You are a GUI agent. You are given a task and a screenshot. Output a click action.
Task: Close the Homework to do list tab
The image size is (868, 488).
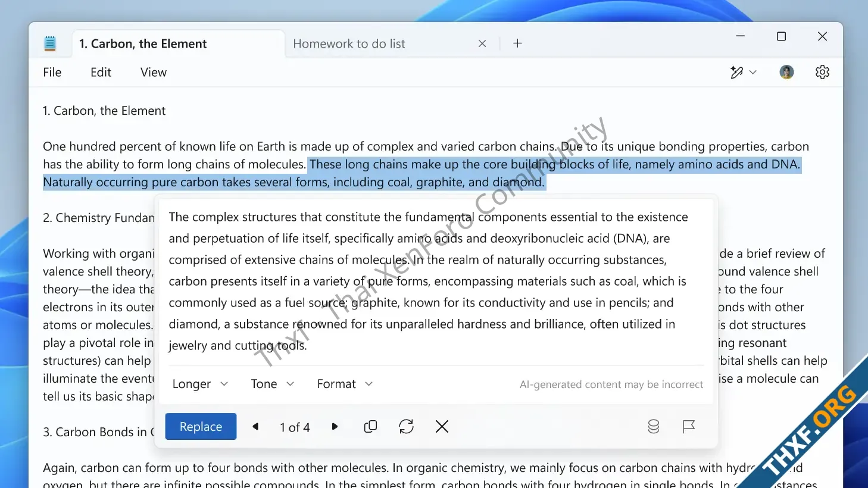pos(482,43)
